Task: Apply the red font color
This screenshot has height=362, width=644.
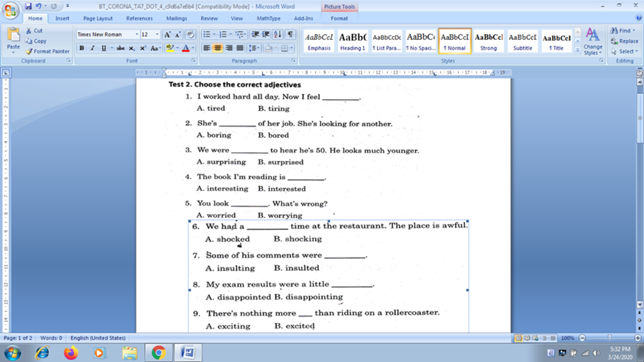Action: pyautogui.click(x=186, y=48)
